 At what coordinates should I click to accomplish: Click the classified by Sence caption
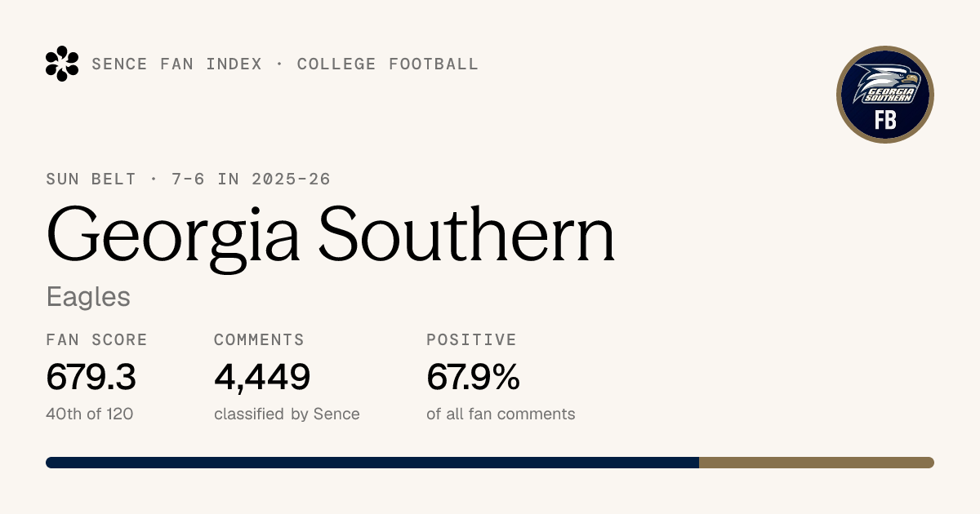pos(287,414)
